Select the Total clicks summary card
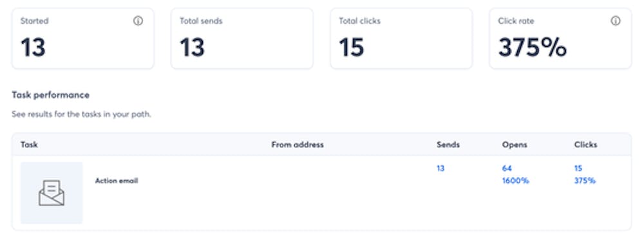The width and height of the screenshot is (644, 245). tap(401, 39)
